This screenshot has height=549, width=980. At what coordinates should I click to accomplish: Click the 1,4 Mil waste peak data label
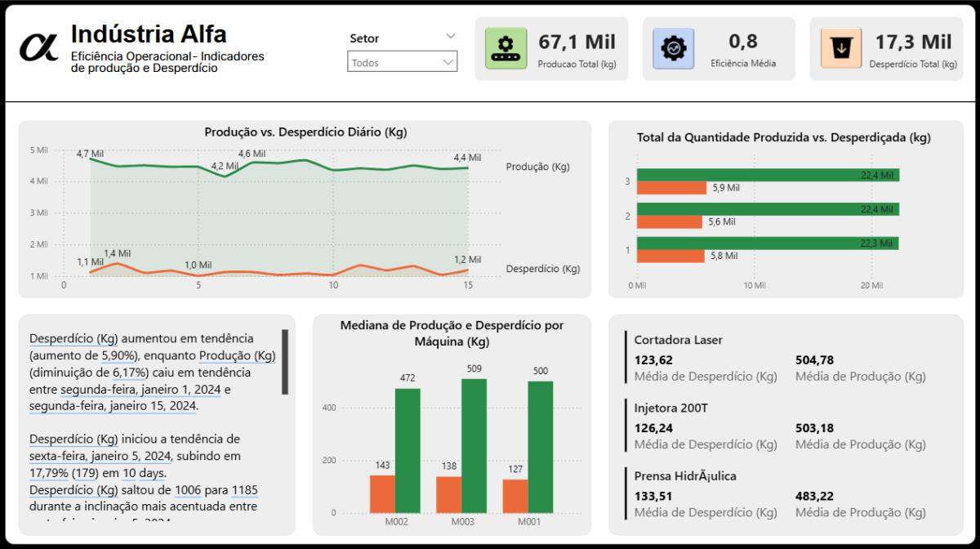(117, 253)
